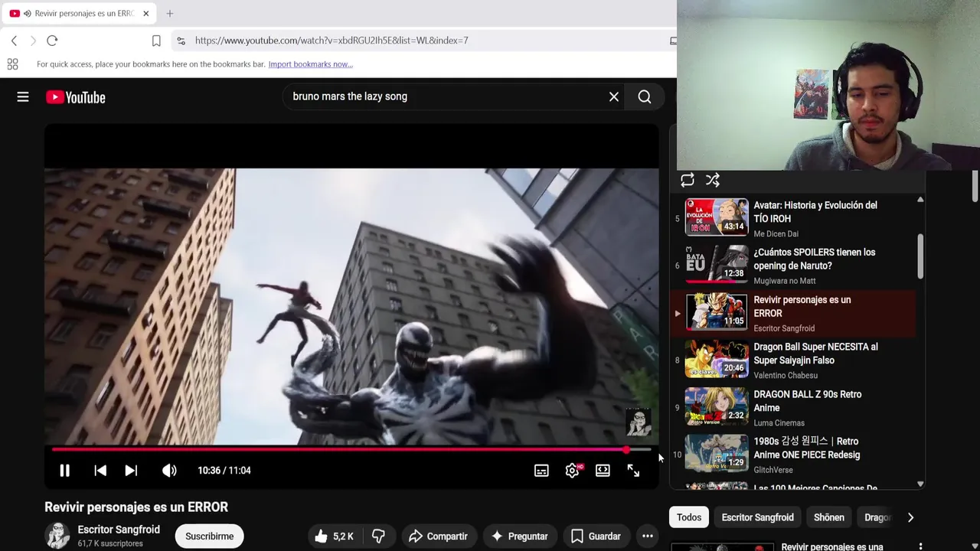Select the Shōnen filter chip
This screenshot has height=551, width=980.
(829, 517)
